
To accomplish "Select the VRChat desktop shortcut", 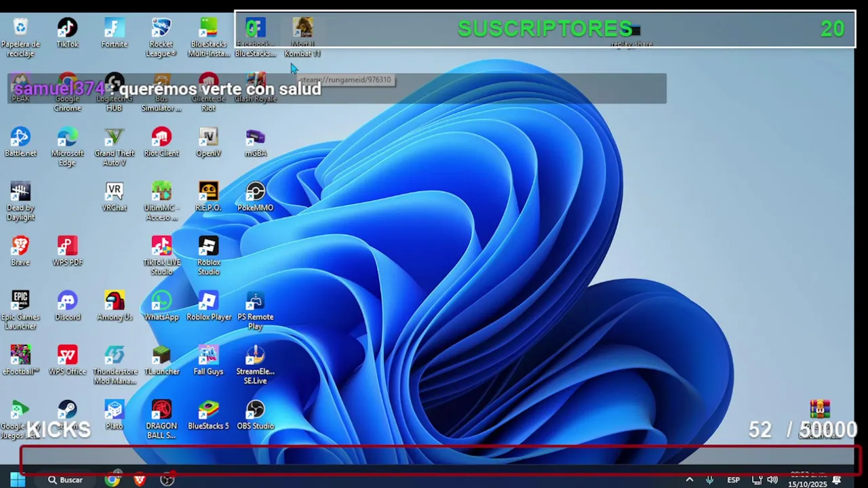I will pyautogui.click(x=114, y=197).
